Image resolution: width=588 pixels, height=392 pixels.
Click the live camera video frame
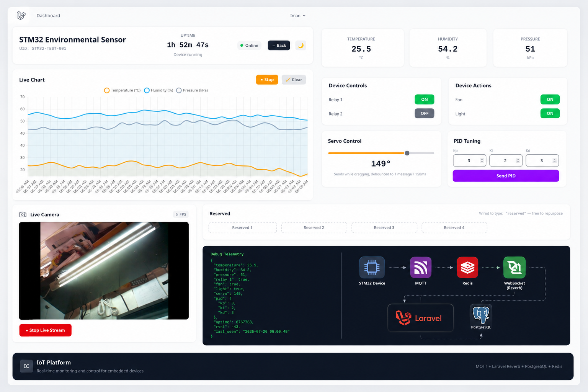point(104,271)
